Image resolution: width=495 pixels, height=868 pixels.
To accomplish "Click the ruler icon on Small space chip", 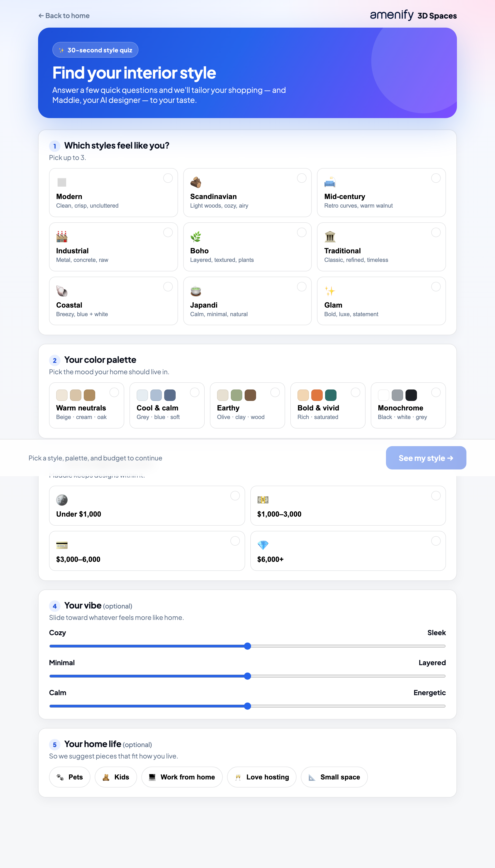I will (x=312, y=777).
